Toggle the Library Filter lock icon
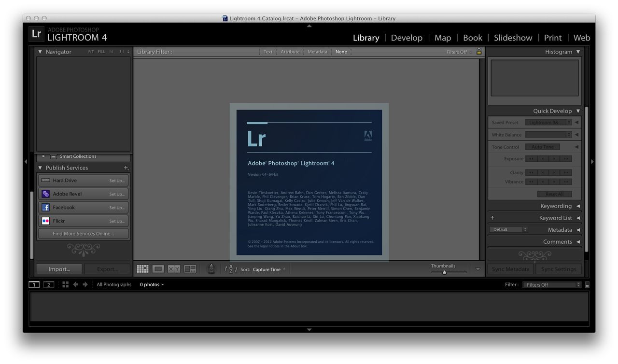618x364 pixels. [479, 52]
